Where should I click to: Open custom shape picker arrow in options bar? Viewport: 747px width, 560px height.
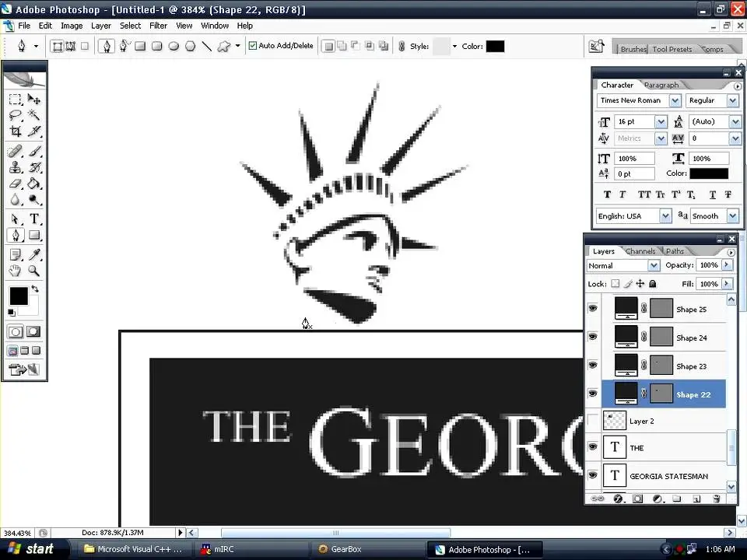238,46
